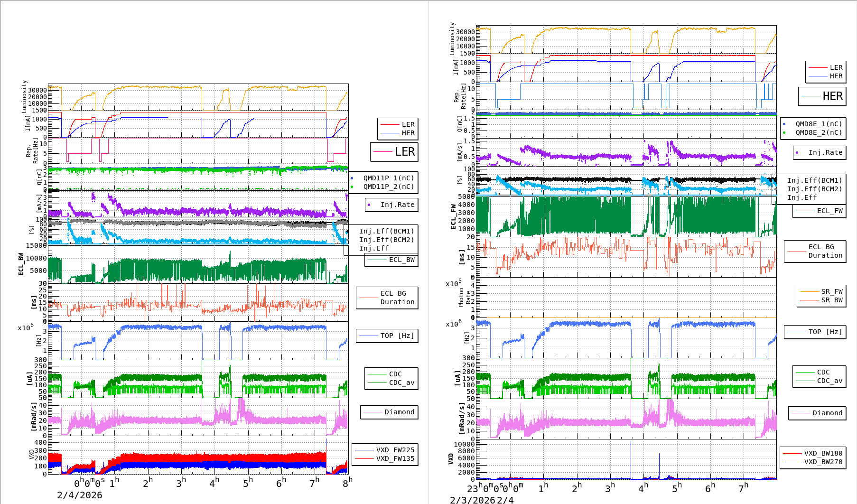
Task: Select CDC_av legend entry in left plot
Action: click(x=401, y=383)
